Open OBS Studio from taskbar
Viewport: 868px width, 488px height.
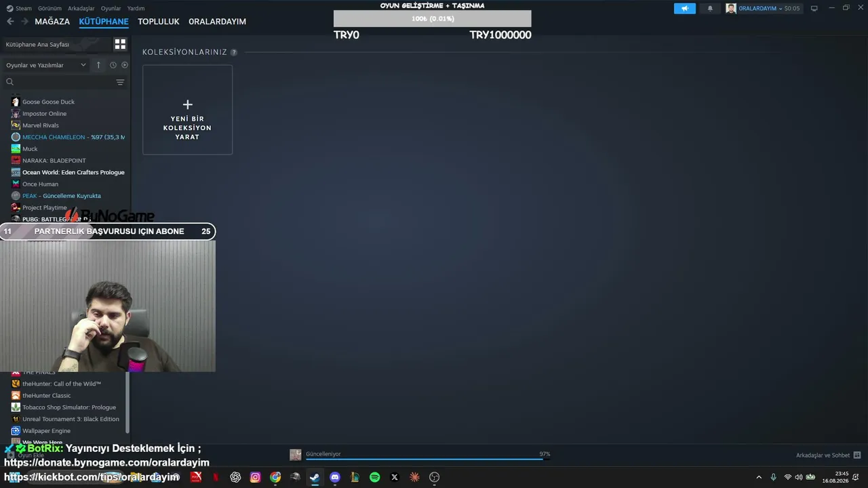(435, 477)
